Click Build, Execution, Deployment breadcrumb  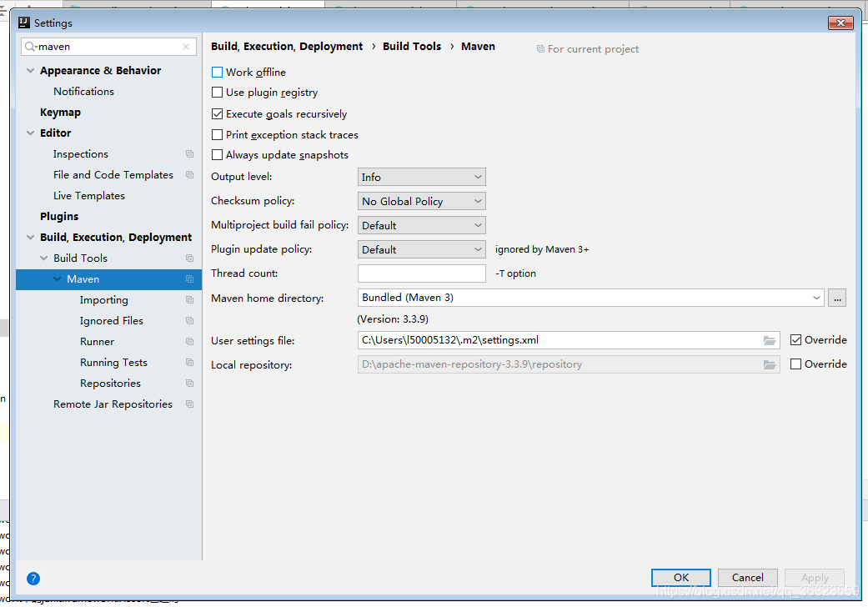[x=287, y=47]
